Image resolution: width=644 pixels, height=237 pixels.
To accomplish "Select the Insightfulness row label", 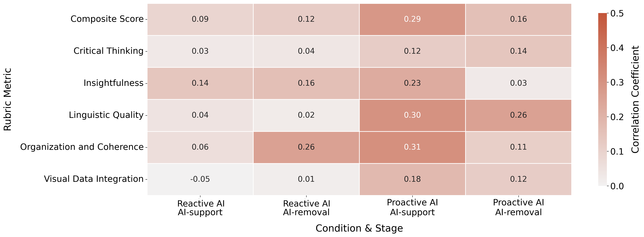I will coord(114,83).
